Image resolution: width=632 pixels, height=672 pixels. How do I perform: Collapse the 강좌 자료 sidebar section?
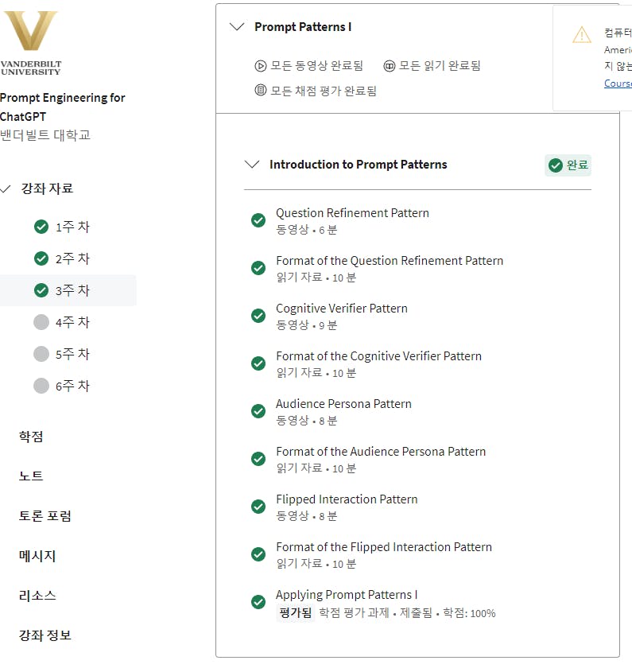click(6, 189)
